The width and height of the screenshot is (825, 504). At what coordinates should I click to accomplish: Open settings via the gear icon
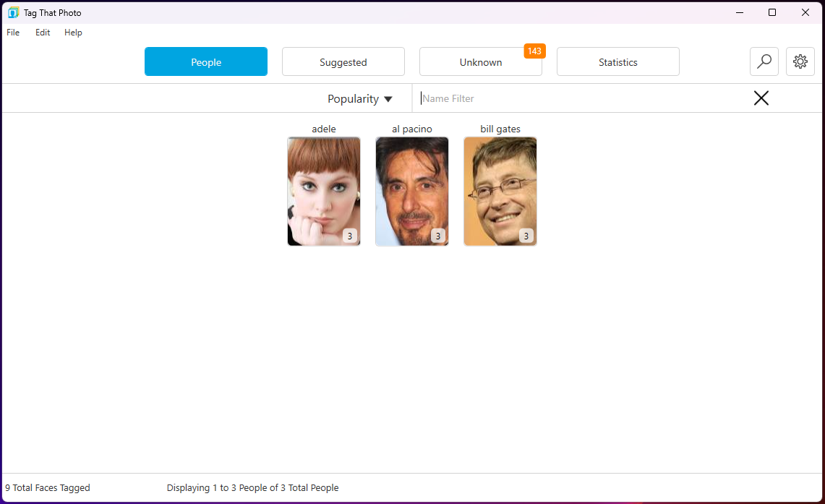[800, 61]
